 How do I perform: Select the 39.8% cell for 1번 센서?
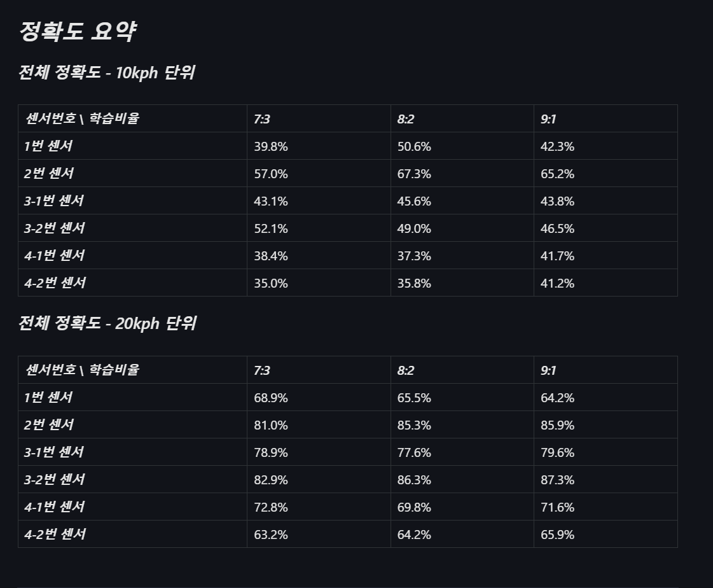[271, 146]
